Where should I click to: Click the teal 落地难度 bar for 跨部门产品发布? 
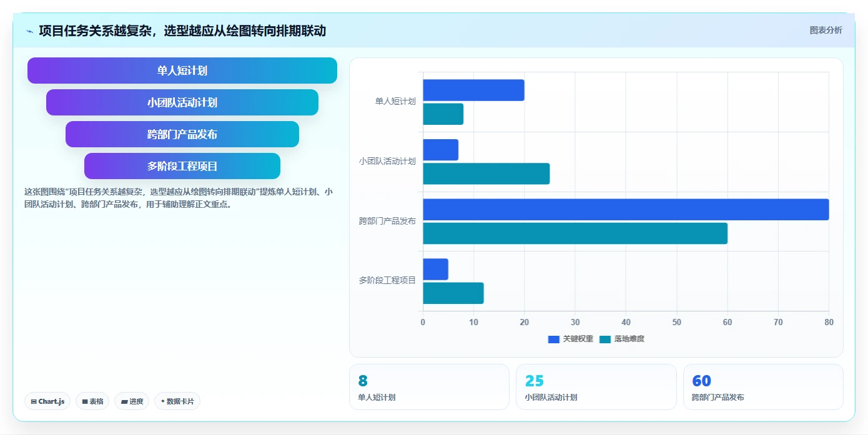pyautogui.click(x=575, y=233)
